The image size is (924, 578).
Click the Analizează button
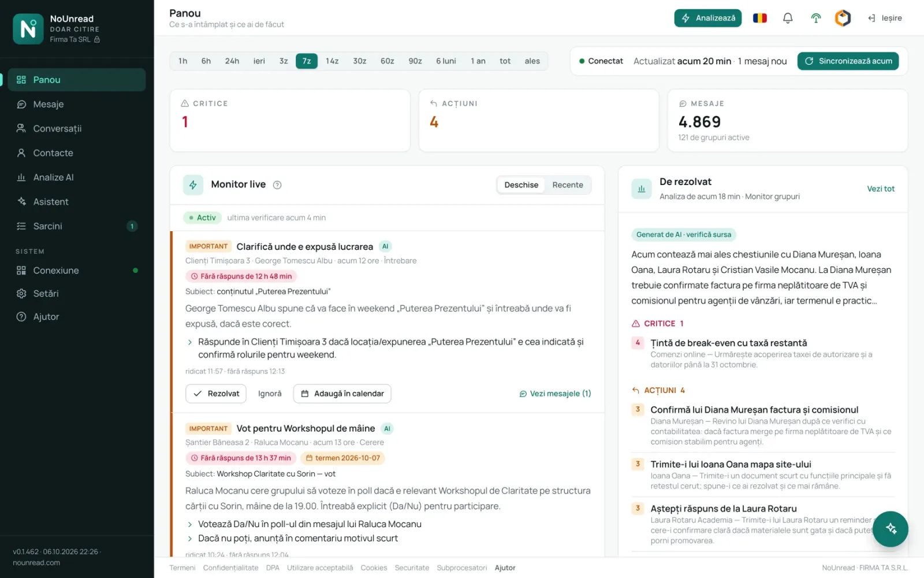(x=707, y=18)
